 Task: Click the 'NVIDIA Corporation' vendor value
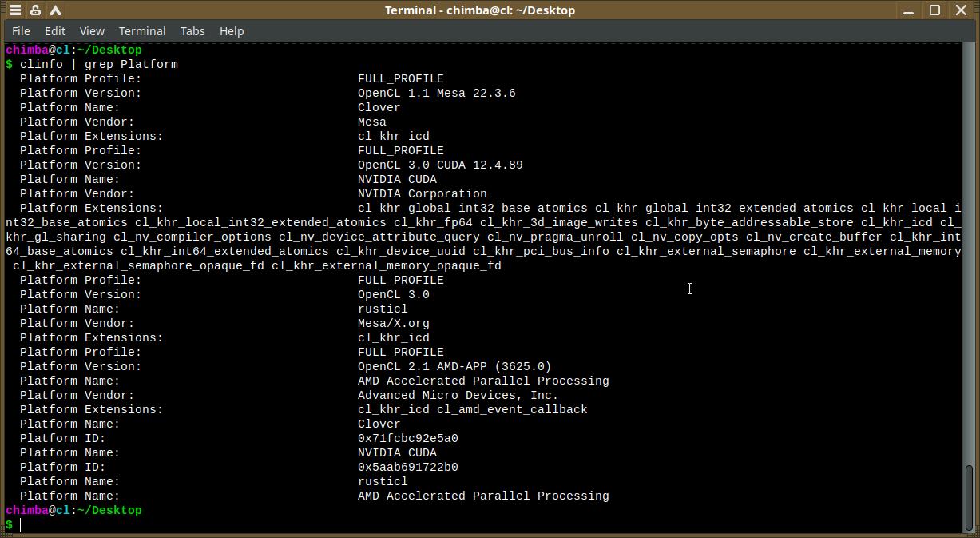click(423, 193)
